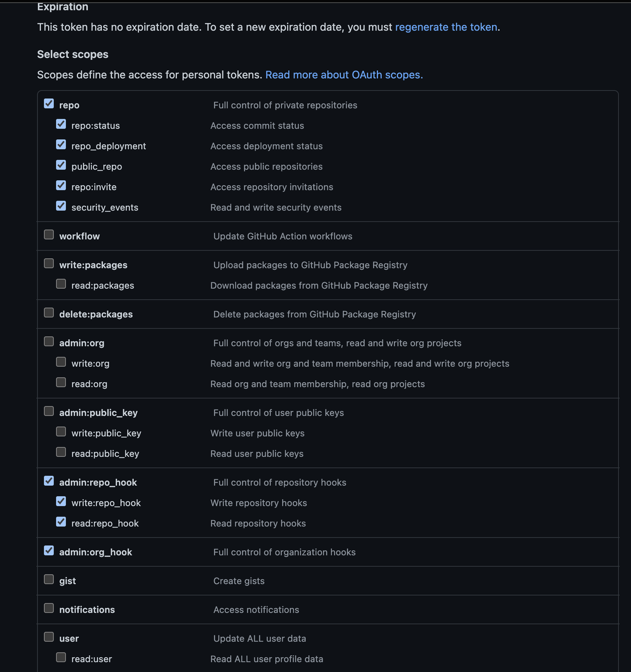Select the admin:public_key scope
631x672 pixels.
pyautogui.click(x=49, y=411)
